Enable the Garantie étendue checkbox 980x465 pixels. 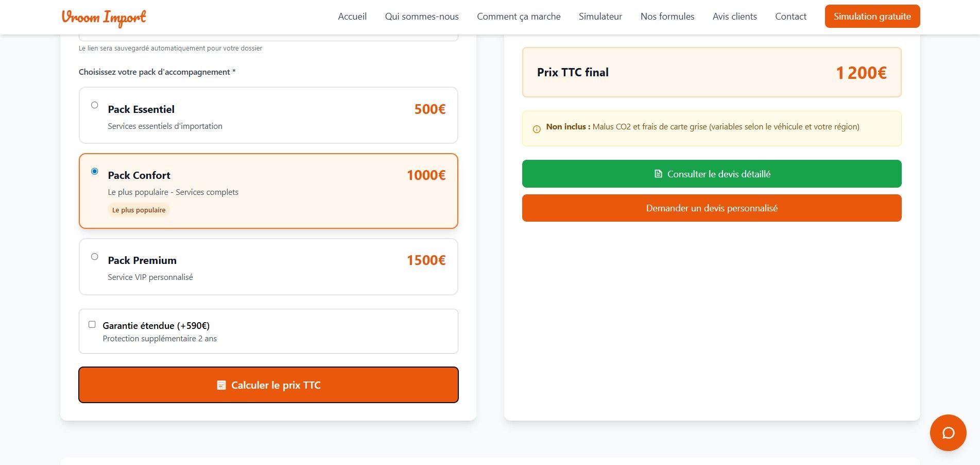click(x=92, y=325)
